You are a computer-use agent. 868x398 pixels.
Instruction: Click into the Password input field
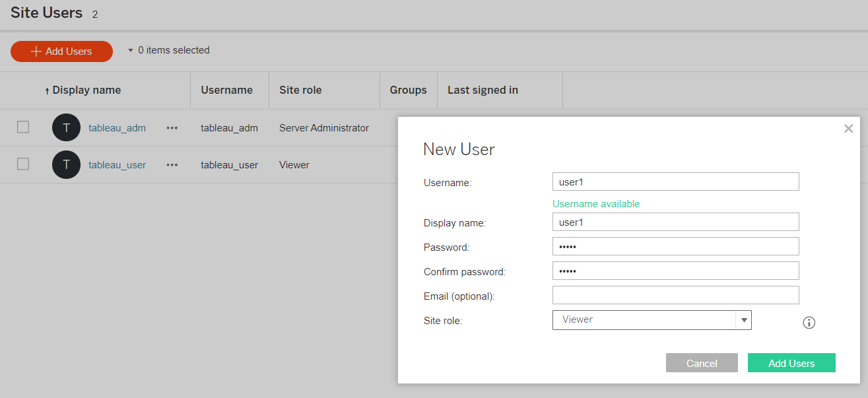(x=675, y=246)
